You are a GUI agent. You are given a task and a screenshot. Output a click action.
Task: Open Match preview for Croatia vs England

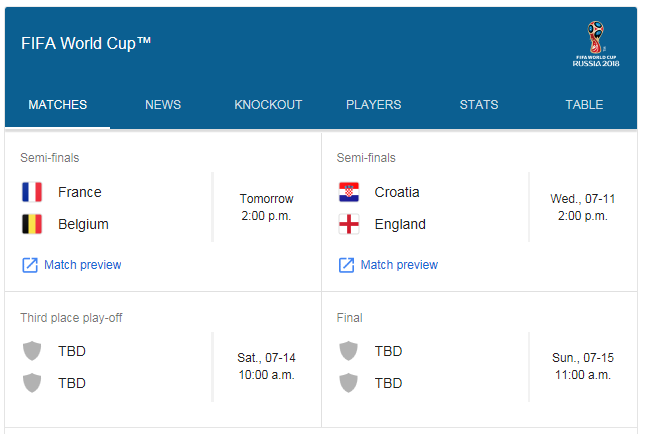click(399, 265)
